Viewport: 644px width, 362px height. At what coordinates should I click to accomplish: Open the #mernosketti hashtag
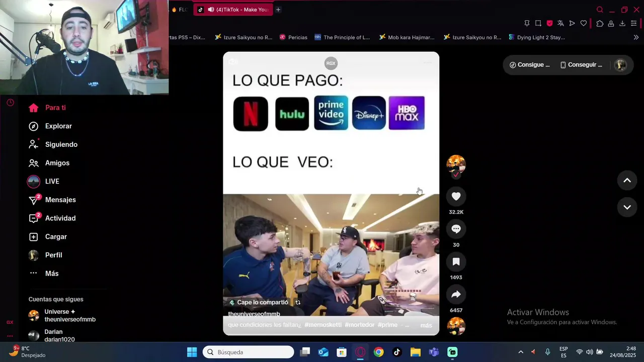[323, 325]
